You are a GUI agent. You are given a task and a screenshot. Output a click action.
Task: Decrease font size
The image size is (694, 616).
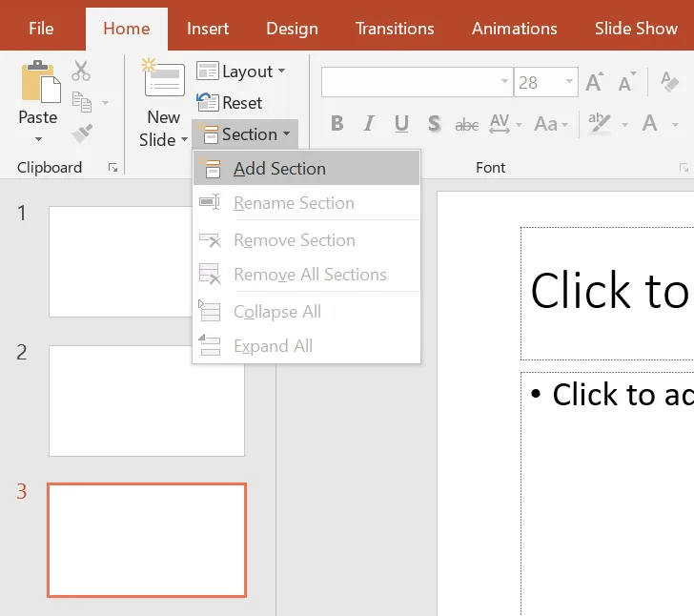627,82
